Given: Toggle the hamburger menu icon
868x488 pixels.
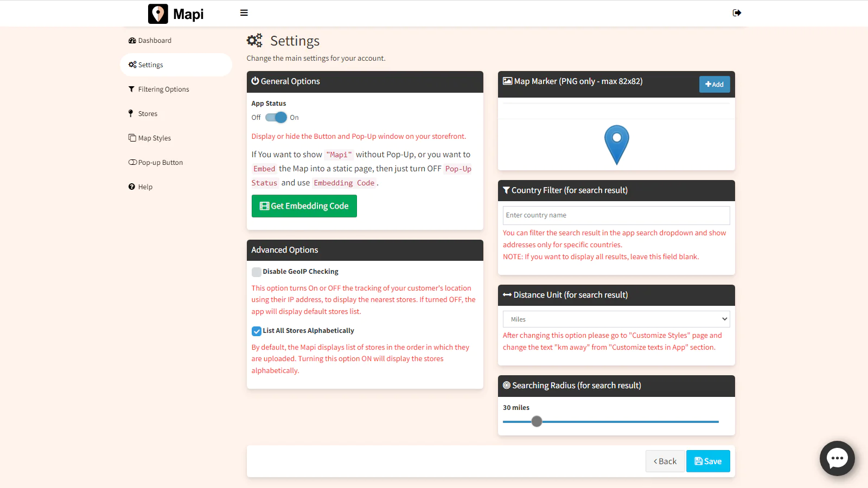Looking at the screenshot, I should [244, 13].
